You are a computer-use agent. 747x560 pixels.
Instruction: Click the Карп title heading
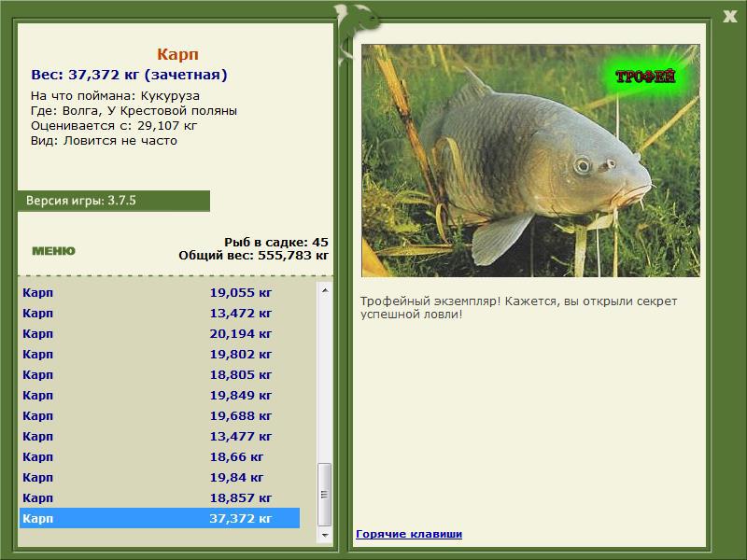tap(177, 54)
